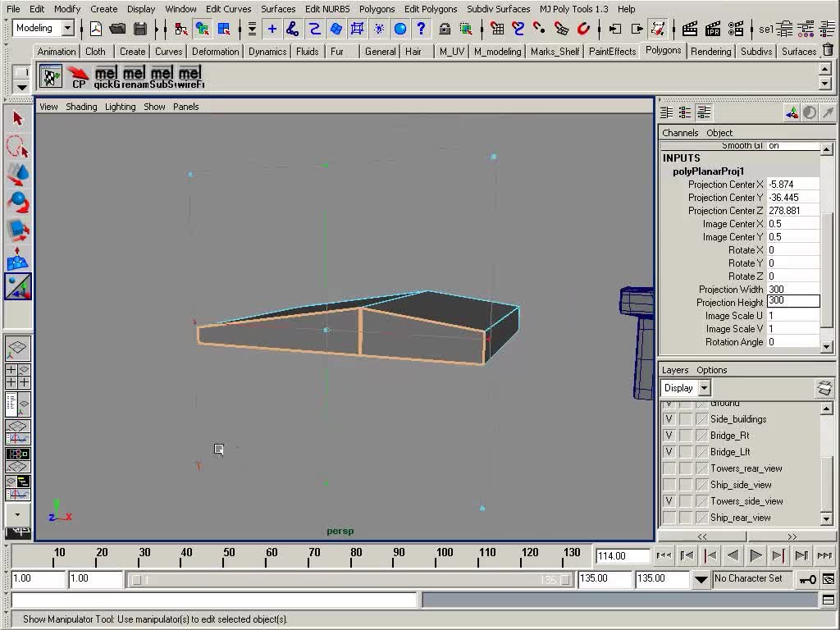Open the Display layer type dropdown
Image resolution: width=840 pixels, height=630 pixels.
tap(705, 388)
